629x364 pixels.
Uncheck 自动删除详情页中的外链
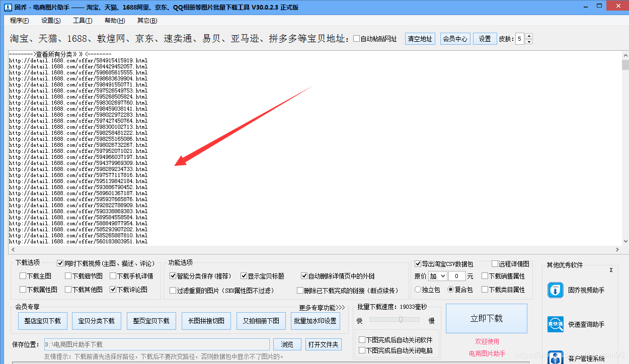304,276
